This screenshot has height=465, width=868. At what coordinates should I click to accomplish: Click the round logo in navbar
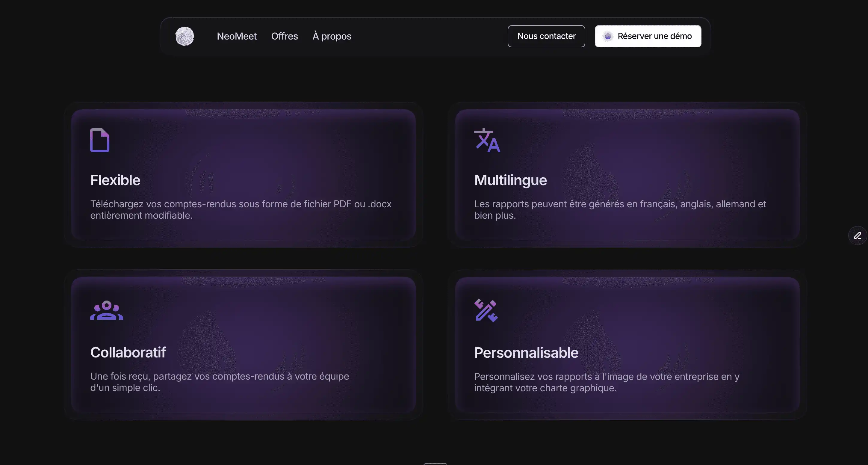(185, 36)
